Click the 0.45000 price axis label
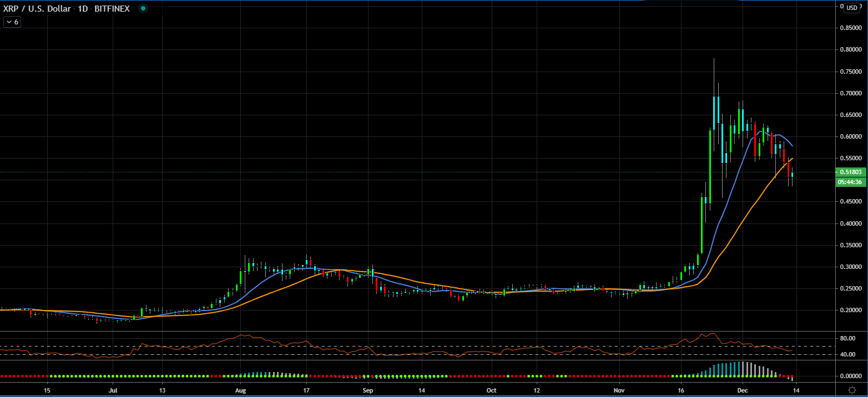Screen dimensions: 868x397 click(851, 202)
